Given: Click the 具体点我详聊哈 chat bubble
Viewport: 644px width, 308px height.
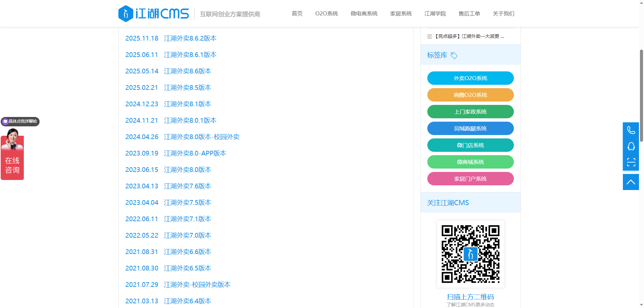Looking at the screenshot, I should (x=20, y=121).
